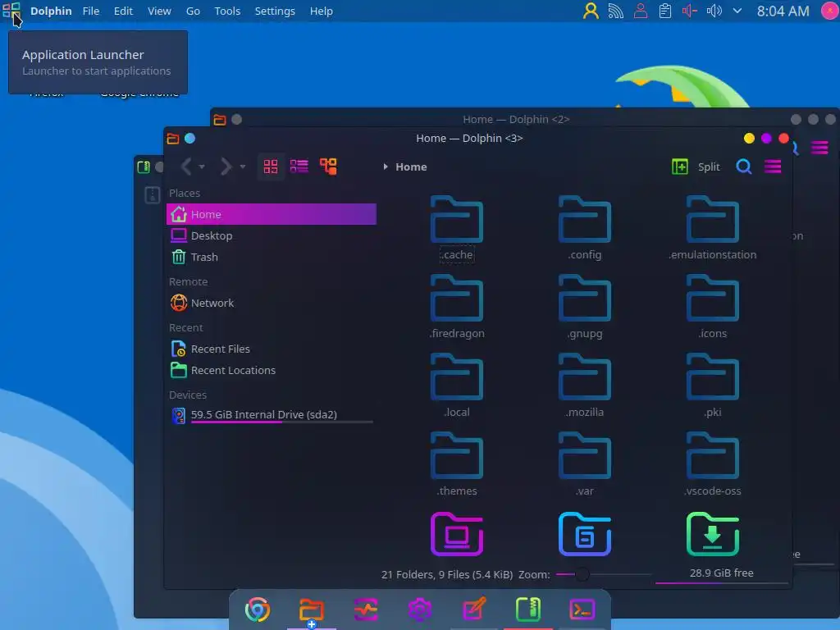The width and height of the screenshot is (840, 630).
Task: Launch Chrome from the dock
Action: click(257, 609)
